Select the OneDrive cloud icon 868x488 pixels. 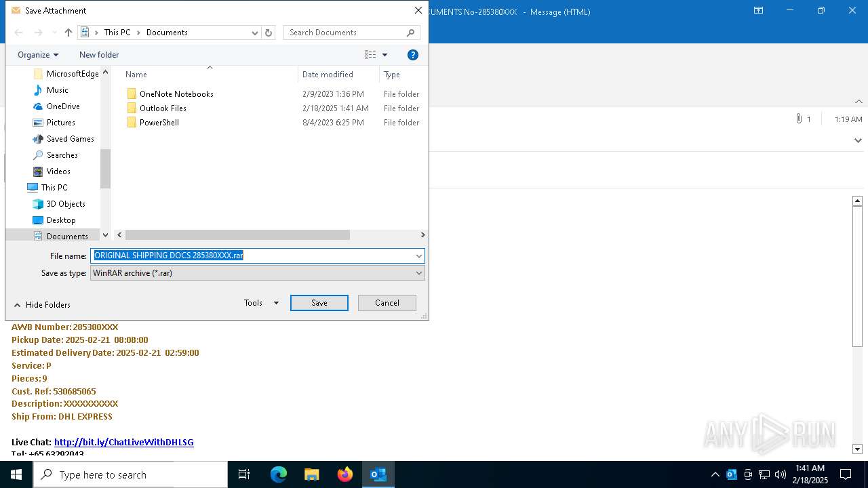pyautogui.click(x=38, y=106)
